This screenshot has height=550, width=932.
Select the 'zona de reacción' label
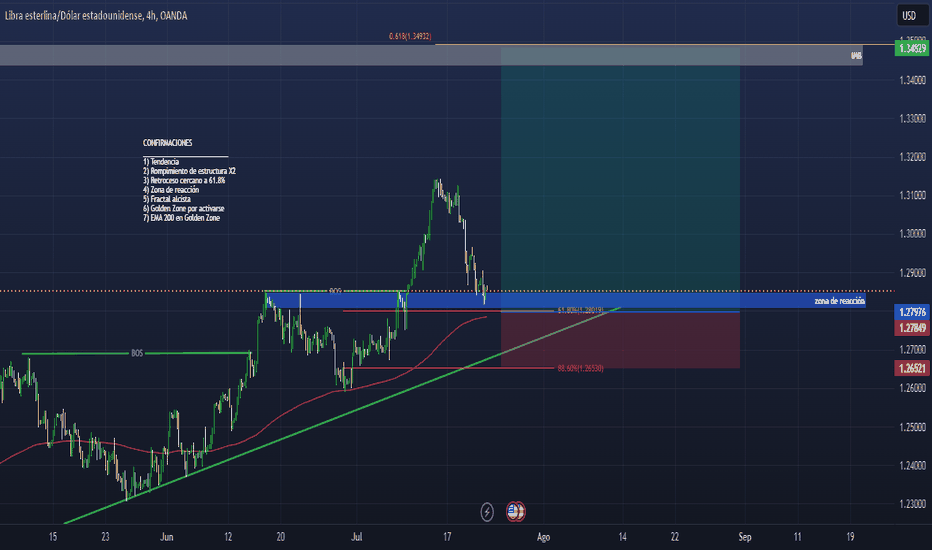(x=839, y=301)
